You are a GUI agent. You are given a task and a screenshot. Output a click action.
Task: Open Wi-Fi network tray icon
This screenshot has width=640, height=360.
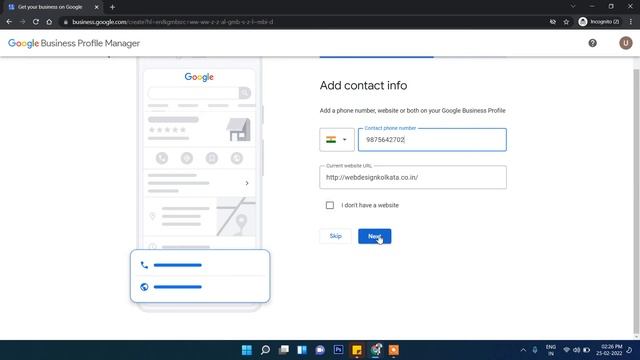(x=566, y=350)
